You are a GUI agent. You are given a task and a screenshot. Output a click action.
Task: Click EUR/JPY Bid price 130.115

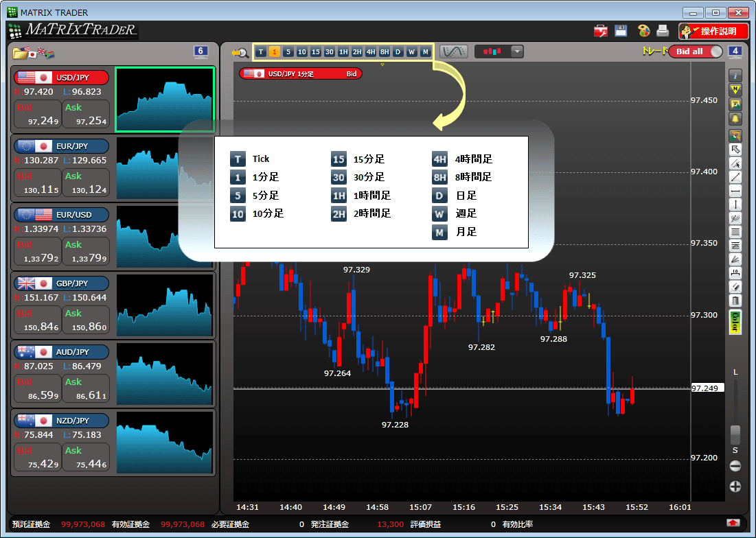coord(38,183)
